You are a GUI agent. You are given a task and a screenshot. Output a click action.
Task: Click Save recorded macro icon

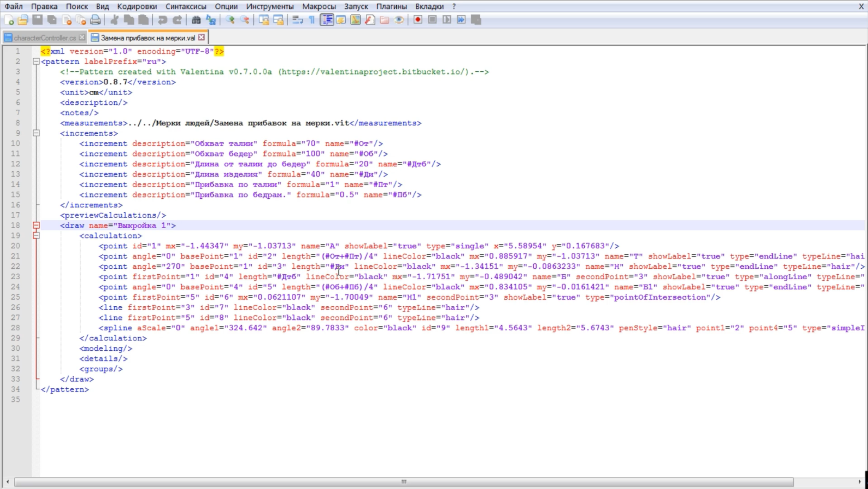[476, 20]
